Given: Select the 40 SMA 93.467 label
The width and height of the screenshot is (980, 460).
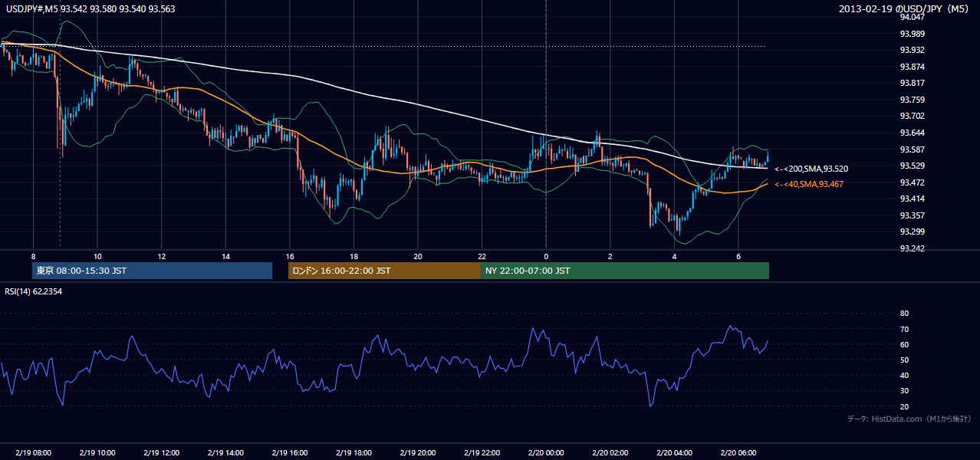Looking at the screenshot, I should [x=808, y=185].
